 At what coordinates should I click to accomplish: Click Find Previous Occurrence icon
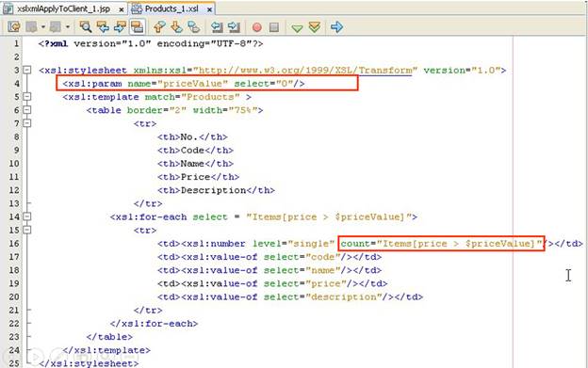[x=103, y=26]
